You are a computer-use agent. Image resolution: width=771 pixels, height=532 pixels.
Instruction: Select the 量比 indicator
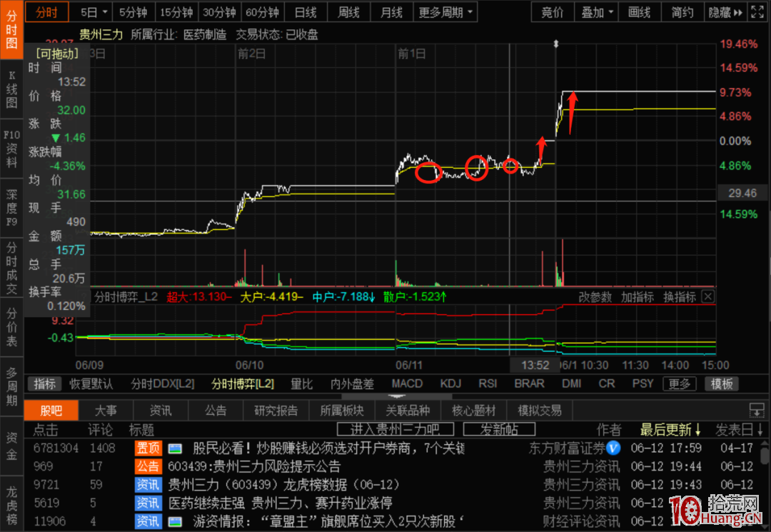(302, 384)
